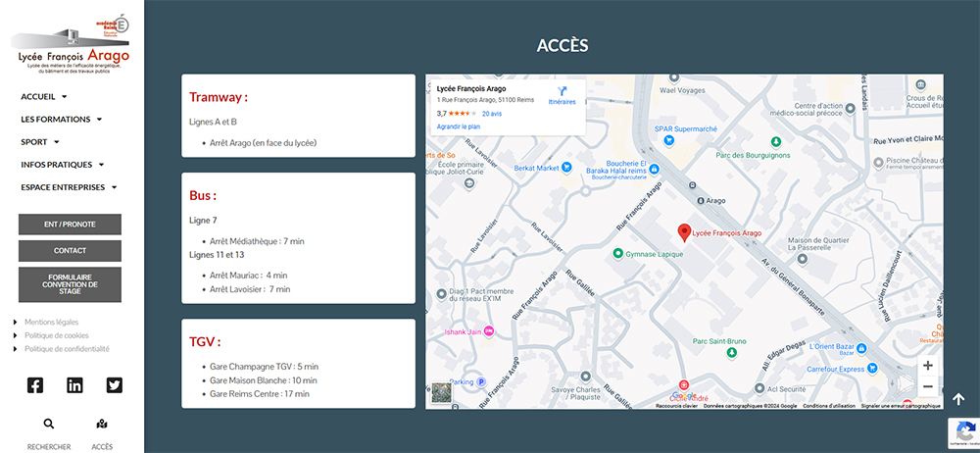Click the CONTACT button
Image resolution: width=980 pixels, height=453 pixels.
coord(70,251)
